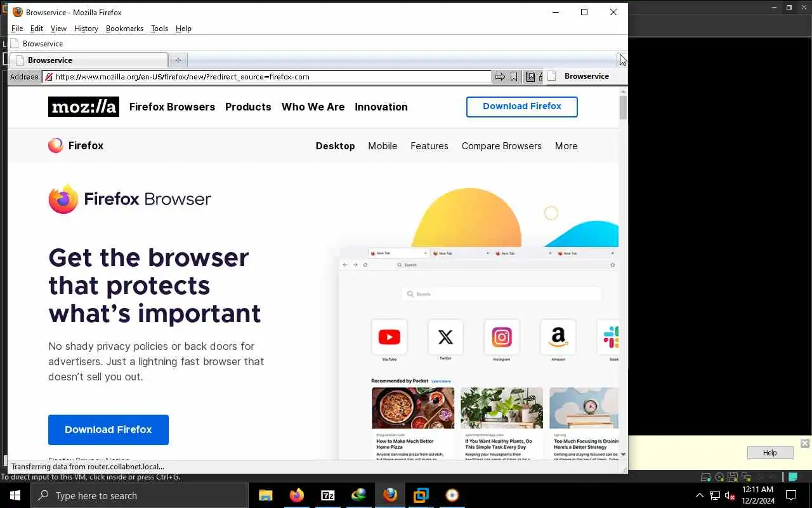Go to the Features link
This screenshot has width=812, height=508.
point(429,146)
